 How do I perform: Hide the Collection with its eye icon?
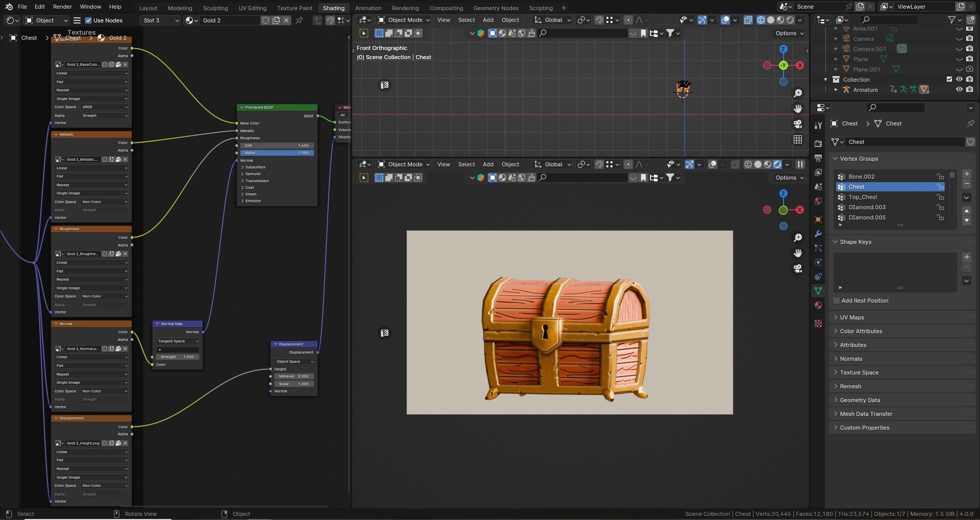coord(959,80)
